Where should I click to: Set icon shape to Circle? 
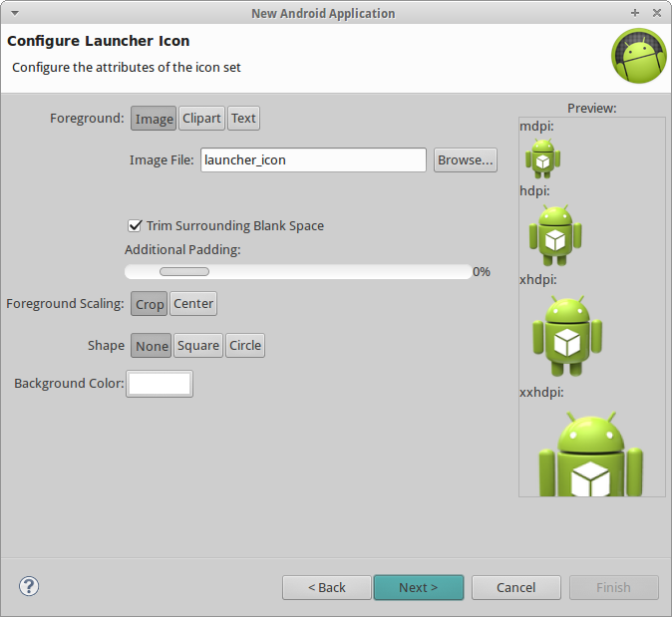[x=245, y=345]
